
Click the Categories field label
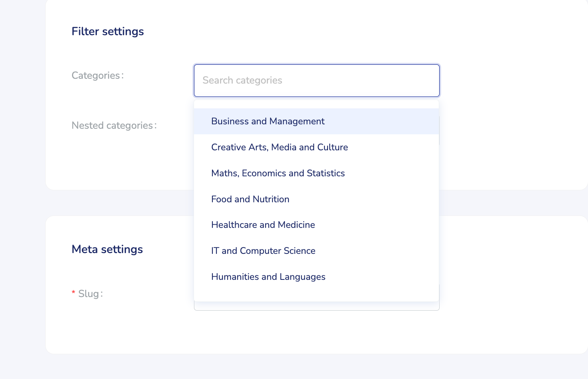[x=96, y=76]
